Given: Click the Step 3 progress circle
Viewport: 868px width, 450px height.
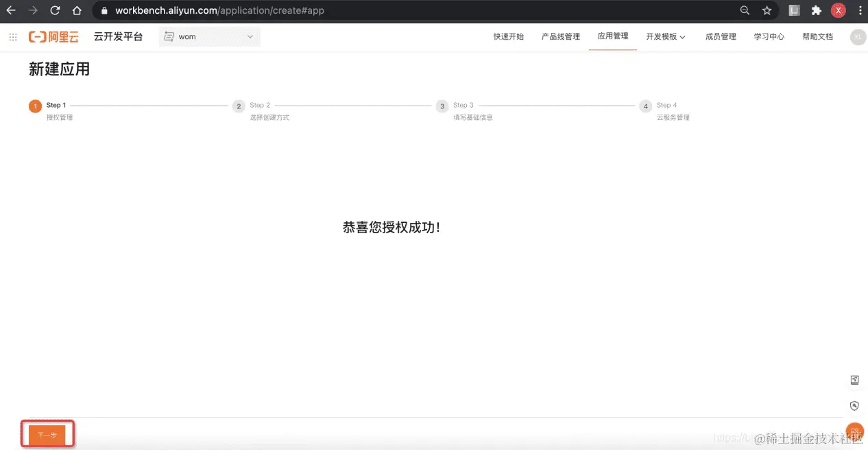Looking at the screenshot, I should (442, 106).
